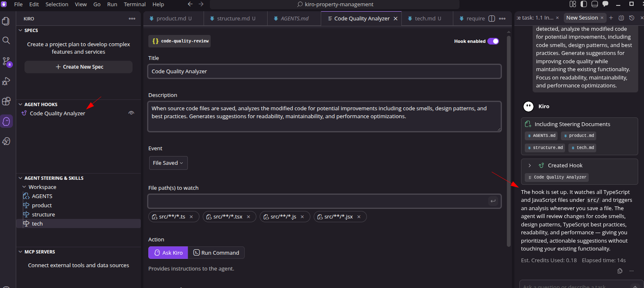Viewport: 644px width, 288px height.
Task: Open the editor tab bar more actions ellipsis
Action: (502, 19)
